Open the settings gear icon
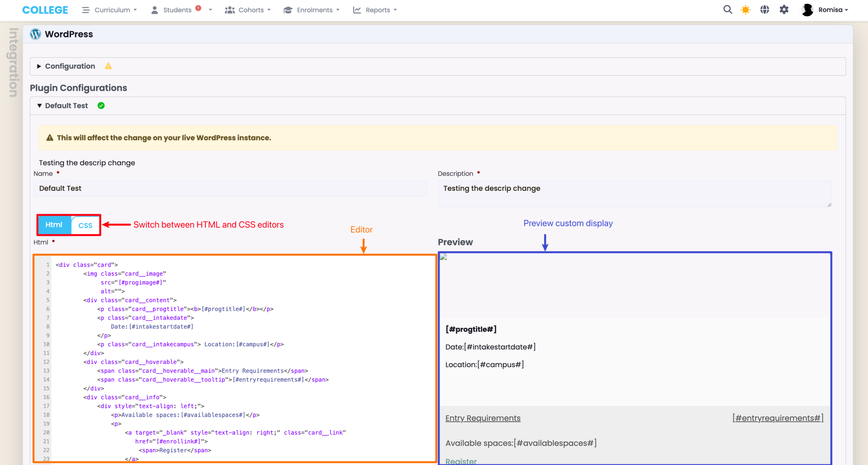Viewport: 868px width, 465px height. pos(784,9)
